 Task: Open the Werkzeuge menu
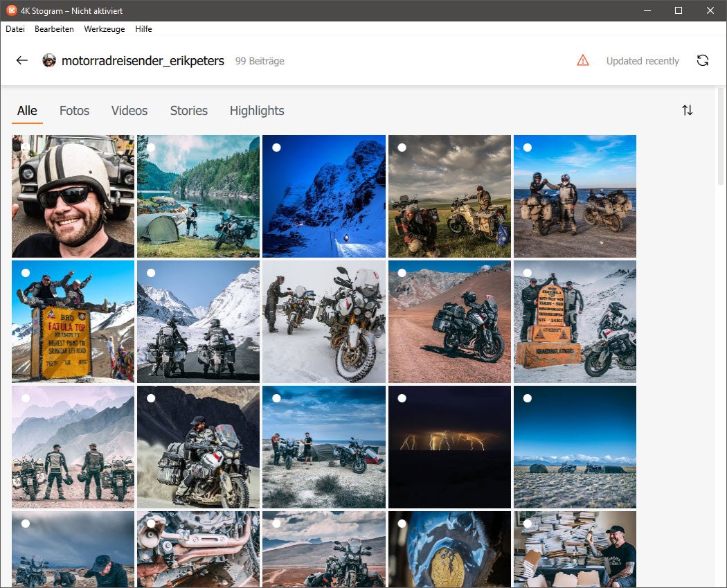[105, 29]
